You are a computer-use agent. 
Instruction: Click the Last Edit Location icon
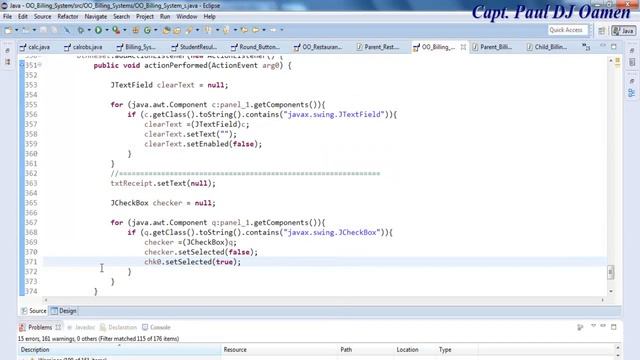(x=244, y=30)
